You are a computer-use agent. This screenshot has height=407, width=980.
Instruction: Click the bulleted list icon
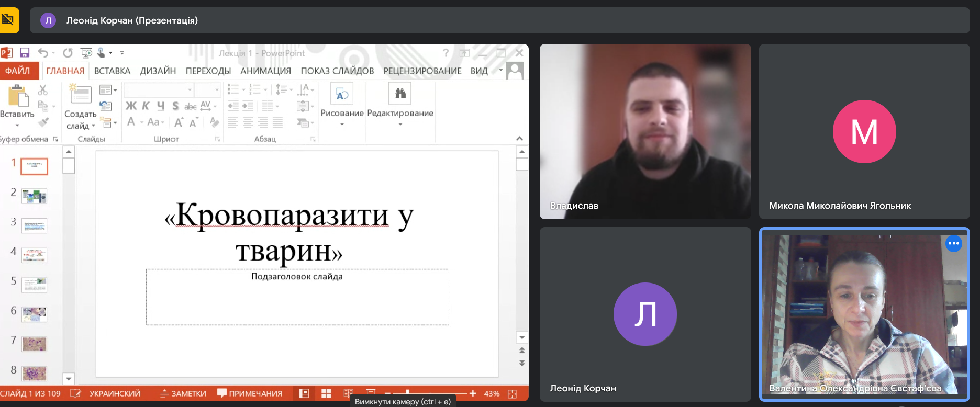pos(233,90)
